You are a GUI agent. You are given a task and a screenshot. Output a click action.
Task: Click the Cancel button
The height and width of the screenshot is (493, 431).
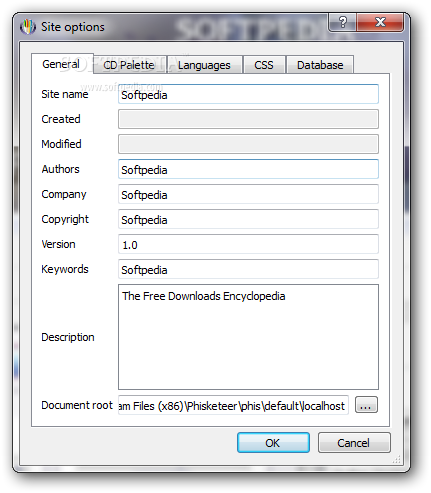[354, 443]
